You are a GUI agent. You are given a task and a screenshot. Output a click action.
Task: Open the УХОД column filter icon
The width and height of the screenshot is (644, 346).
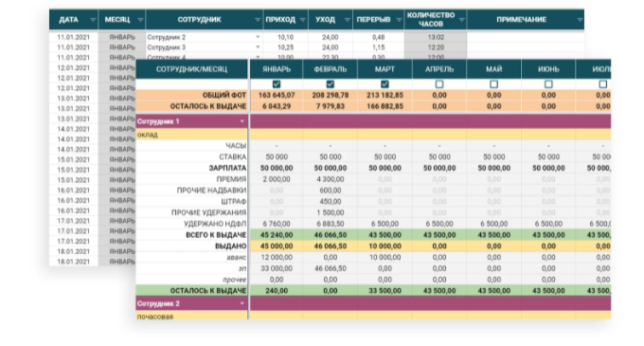(x=347, y=20)
